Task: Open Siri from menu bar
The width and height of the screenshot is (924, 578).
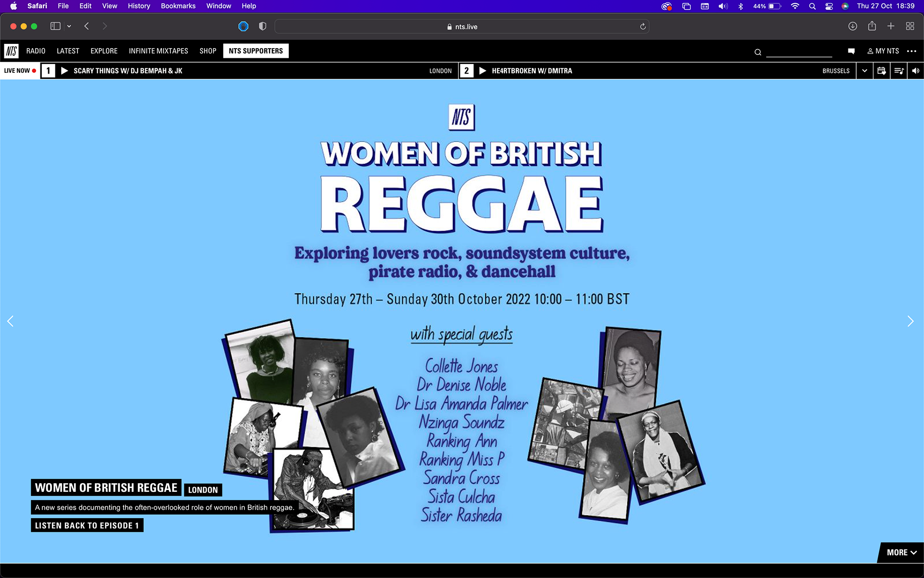Action: click(x=845, y=6)
